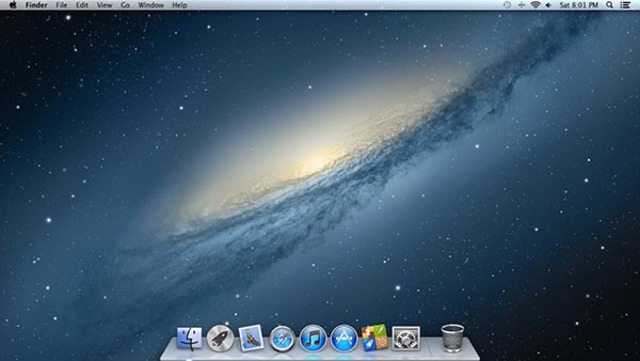Open the volume control icon
Viewport: 640px width, 361px height.
tap(549, 5)
